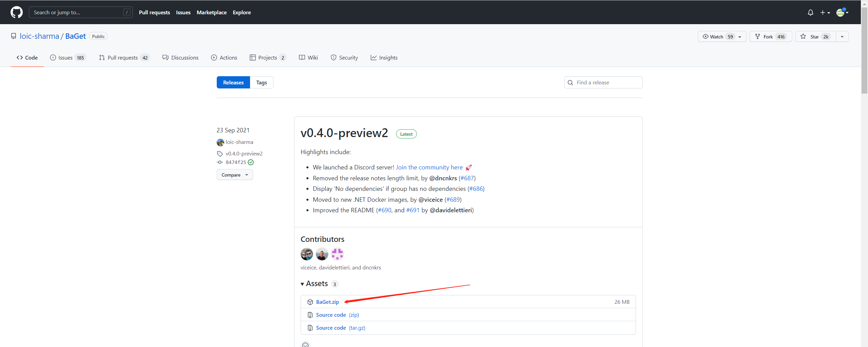Select the Releases button
Screen dimensions: 868x347
coord(233,82)
